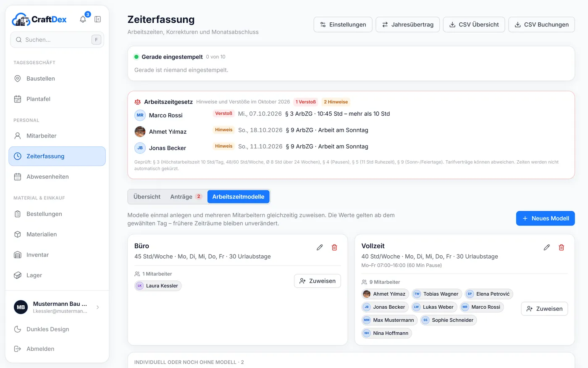The image size is (588, 368).
Task: Click the Jahresübertrag button
Action: (407, 25)
